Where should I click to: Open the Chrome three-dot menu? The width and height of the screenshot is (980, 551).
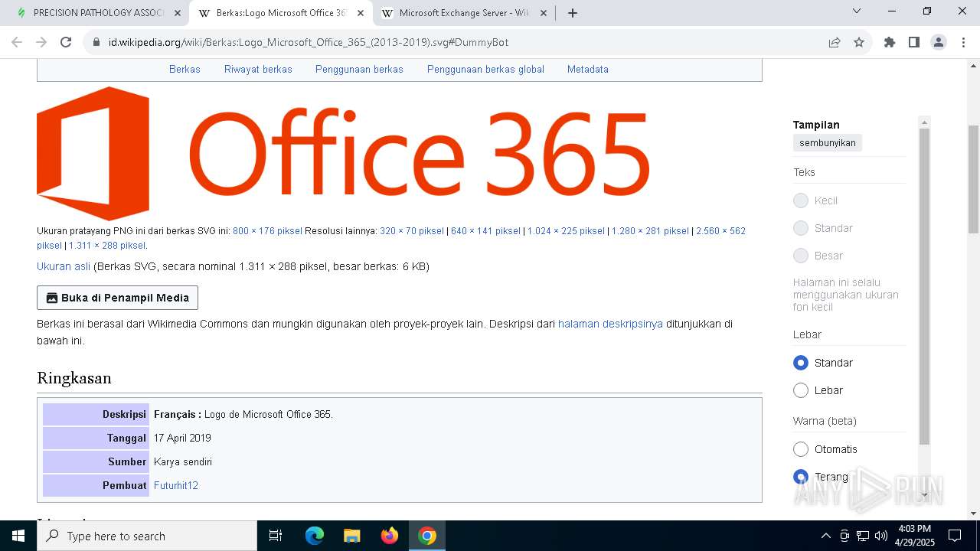(x=962, y=42)
